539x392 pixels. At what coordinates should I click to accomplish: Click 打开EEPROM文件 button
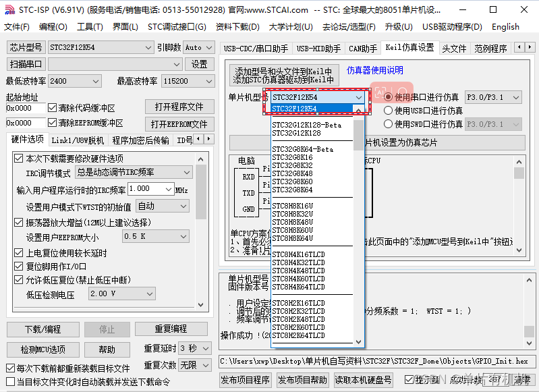pos(179,123)
